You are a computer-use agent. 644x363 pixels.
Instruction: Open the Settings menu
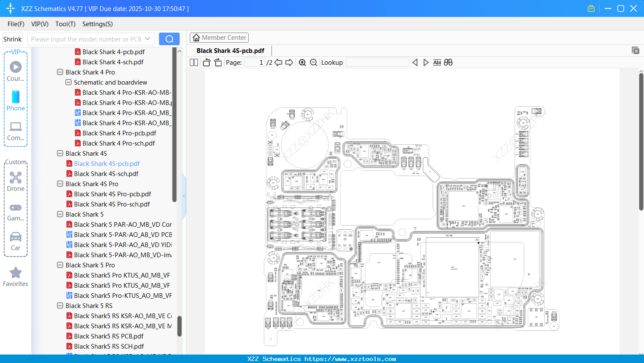[x=97, y=24]
